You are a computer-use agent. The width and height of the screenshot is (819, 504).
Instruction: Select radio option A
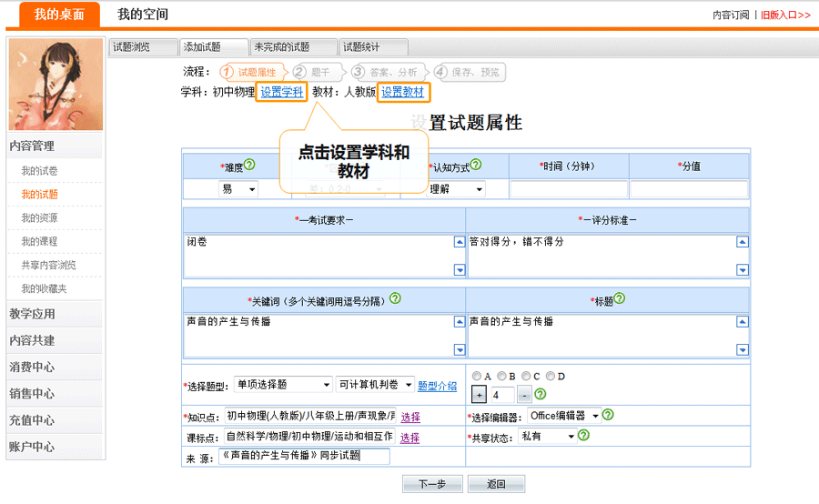[477, 376]
